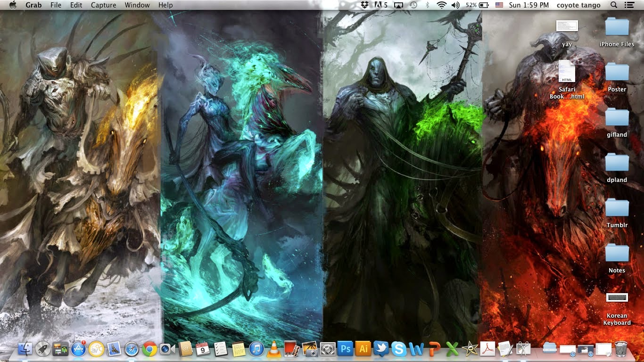
Task: Open System Preferences gear icon
Action: click(328, 349)
